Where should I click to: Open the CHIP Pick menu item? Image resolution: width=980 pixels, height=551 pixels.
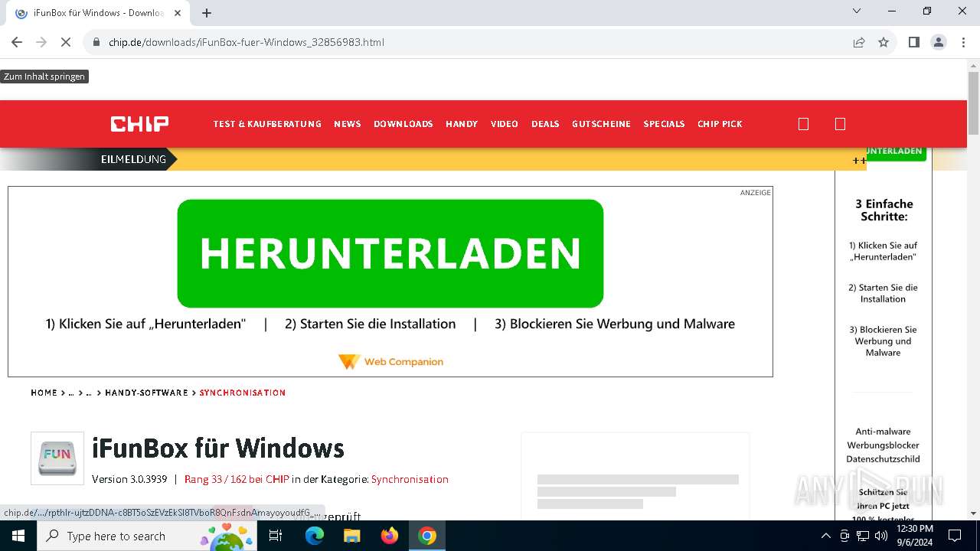[720, 124]
